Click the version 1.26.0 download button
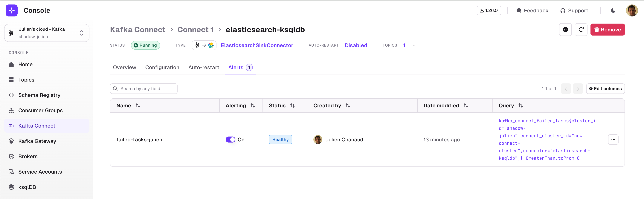 (489, 10)
